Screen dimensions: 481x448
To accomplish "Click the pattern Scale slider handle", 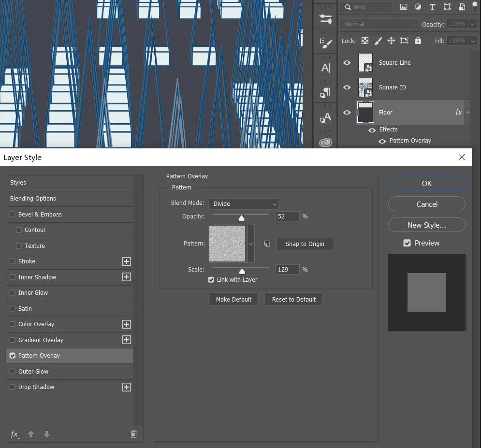I will (242, 271).
